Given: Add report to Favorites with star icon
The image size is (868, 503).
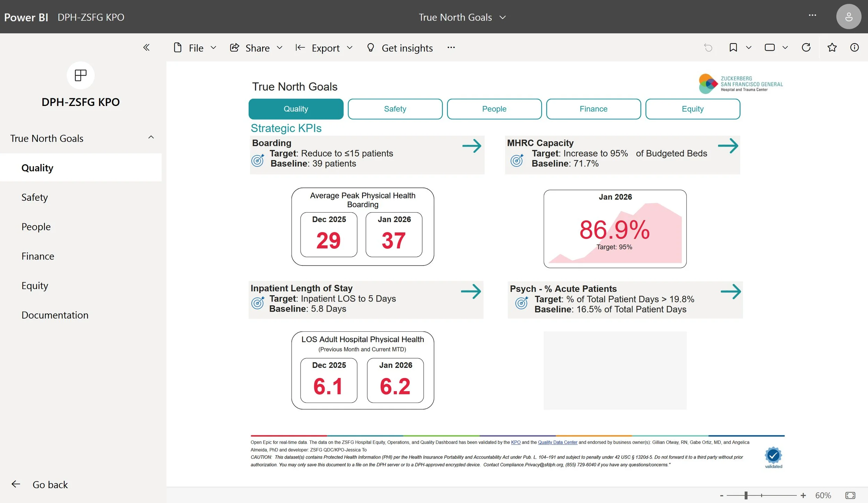Looking at the screenshot, I should point(832,48).
